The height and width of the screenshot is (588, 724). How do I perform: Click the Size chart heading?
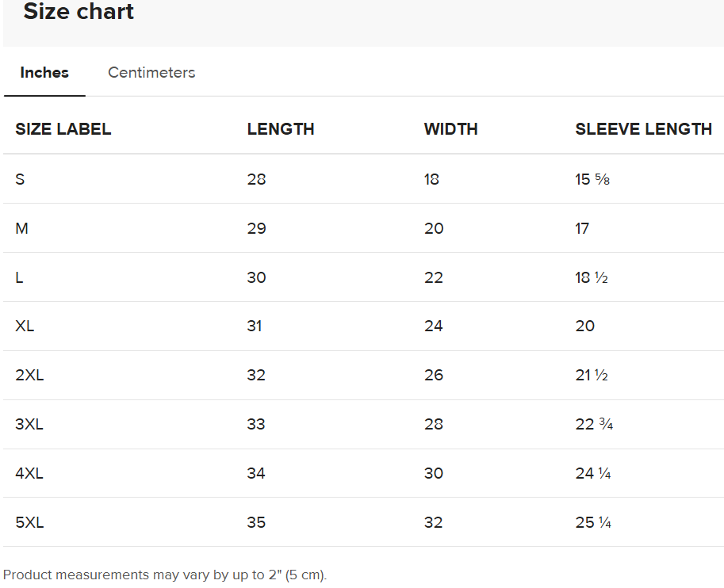(79, 12)
